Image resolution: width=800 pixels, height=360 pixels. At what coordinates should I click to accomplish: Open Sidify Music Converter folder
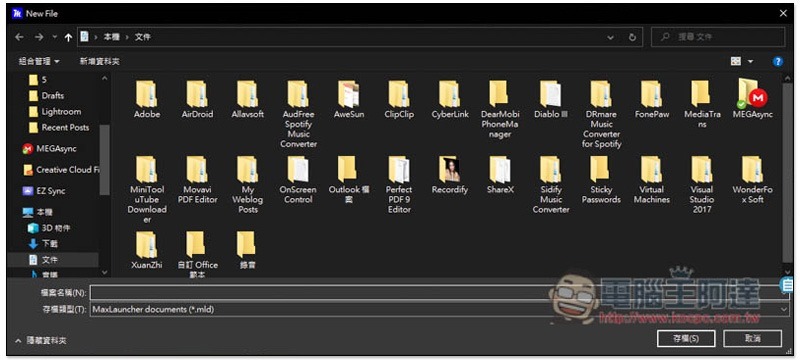551,185
